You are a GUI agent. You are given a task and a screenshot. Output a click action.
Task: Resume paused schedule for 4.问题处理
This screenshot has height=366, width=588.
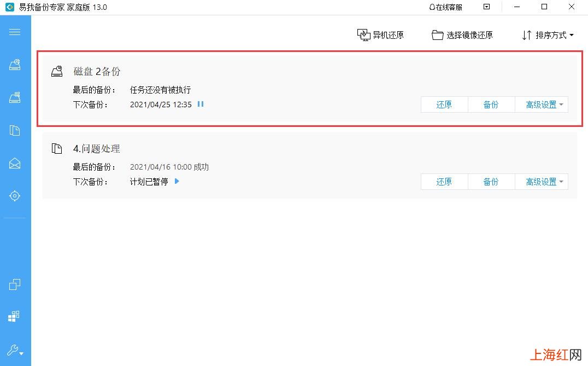click(x=177, y=181)
